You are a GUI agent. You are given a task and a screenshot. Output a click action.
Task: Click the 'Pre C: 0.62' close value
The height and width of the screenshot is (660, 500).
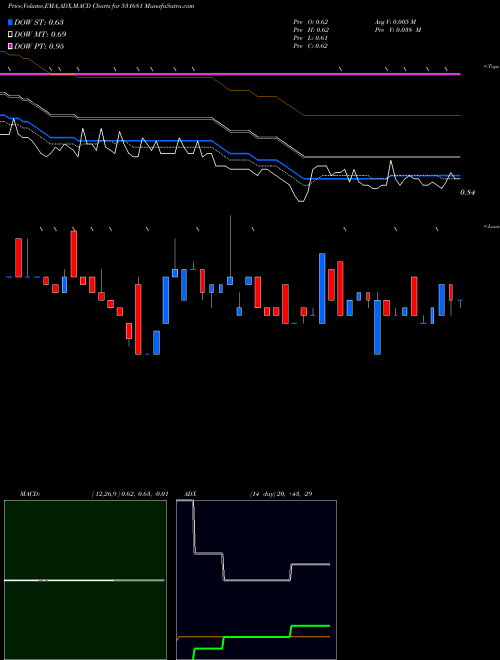click(311, 46)
